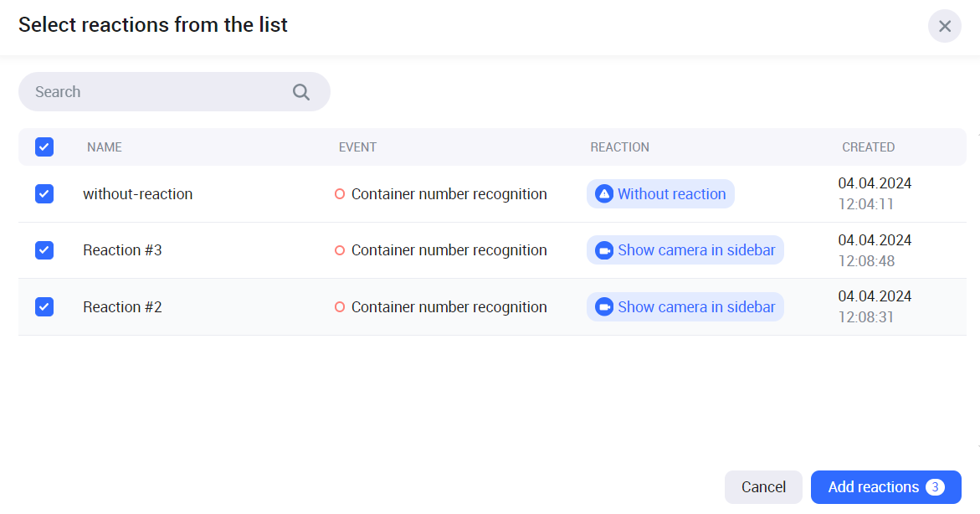Toggle the select-all checkbox in header
Viewport: 980px width, 514px height.
coord(44,147)
